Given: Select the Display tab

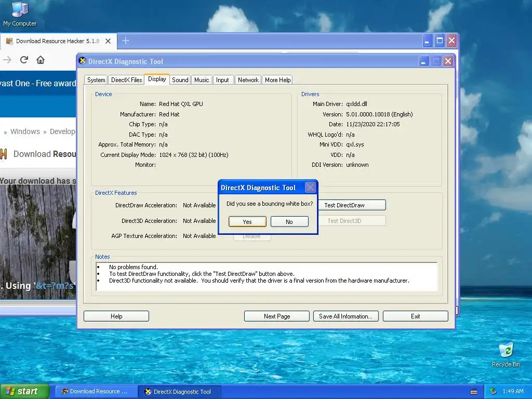Looking at the screenshot, I should pos(157,79).
